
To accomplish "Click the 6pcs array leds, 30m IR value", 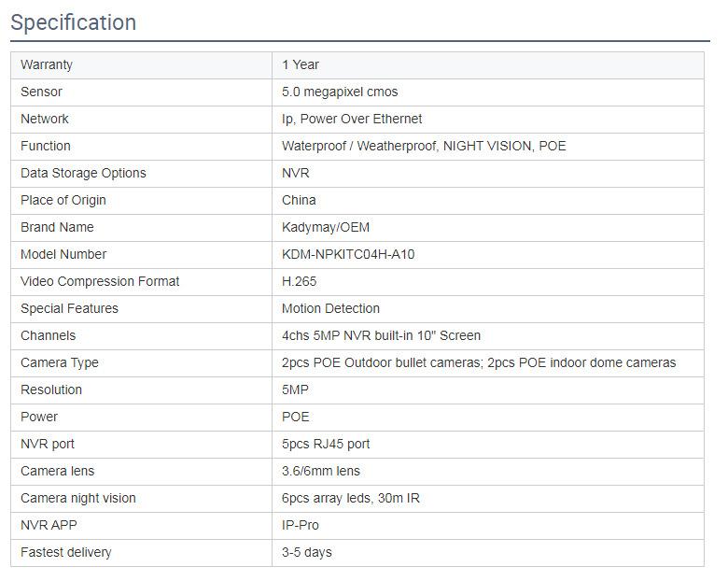I will (x=351, y=499).
